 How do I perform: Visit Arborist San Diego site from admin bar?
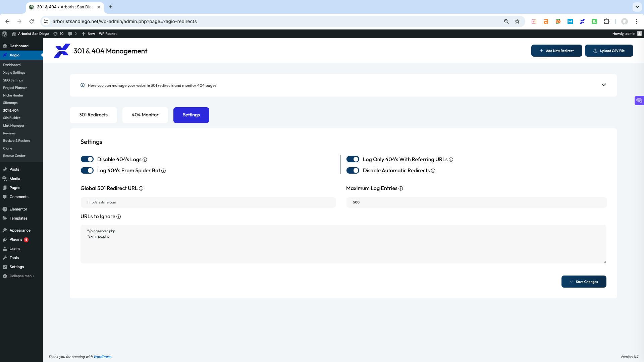[x=30, y=34]
